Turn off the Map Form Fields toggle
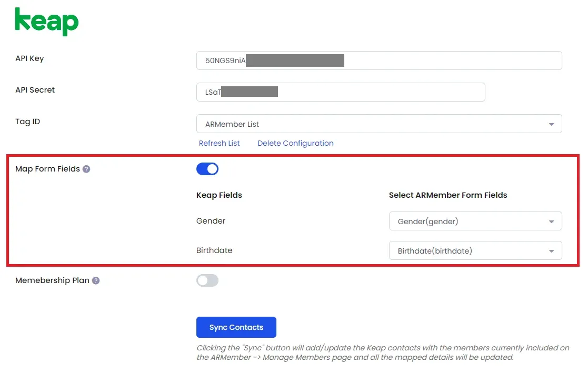The image size is (588, 373). click(207, 169)
